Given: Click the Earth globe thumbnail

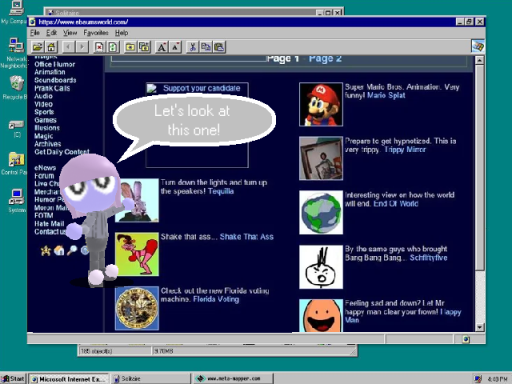Looking at the screenshot, I should pyautogui.click(x=321, y=212).
